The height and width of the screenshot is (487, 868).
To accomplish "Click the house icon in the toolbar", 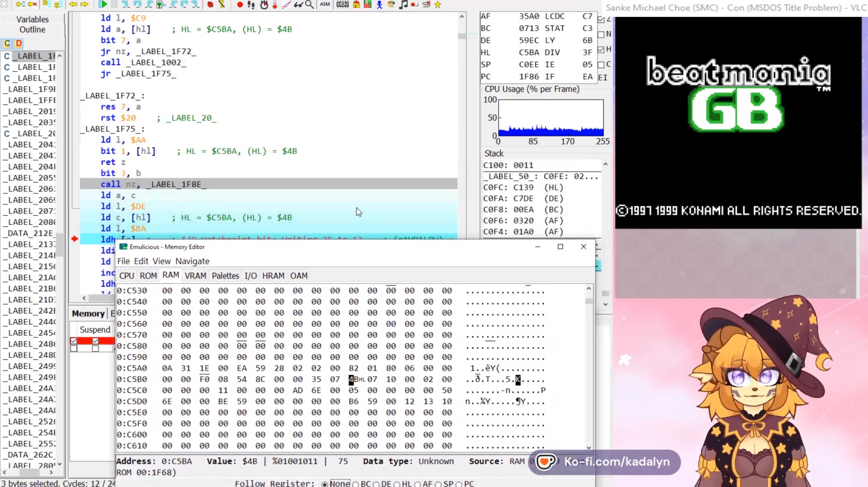I will 357,4.
